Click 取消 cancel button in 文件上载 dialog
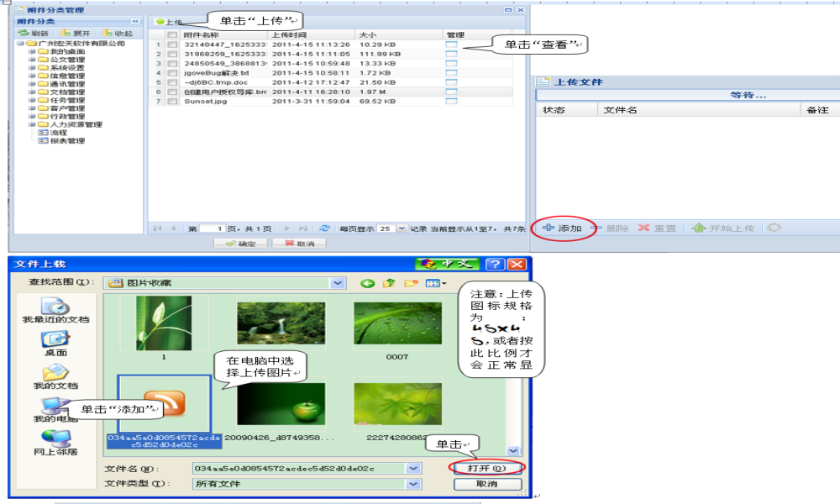 coord(487,484)
